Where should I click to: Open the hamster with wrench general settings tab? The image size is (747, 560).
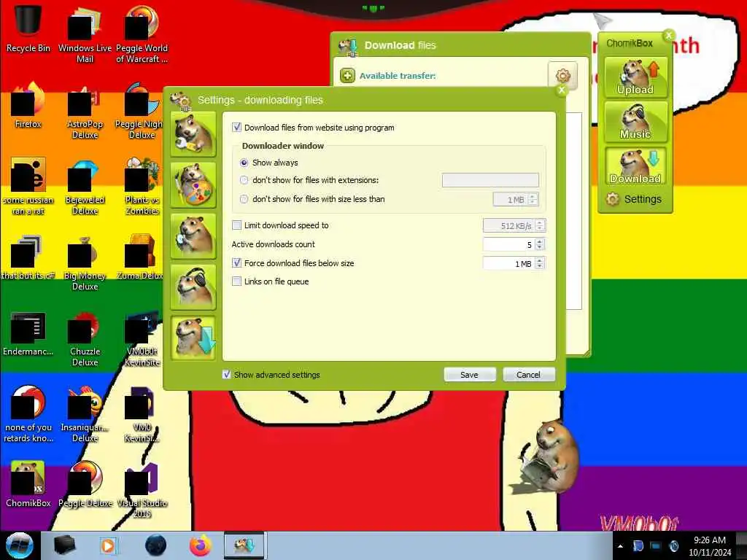click(193, 134)
